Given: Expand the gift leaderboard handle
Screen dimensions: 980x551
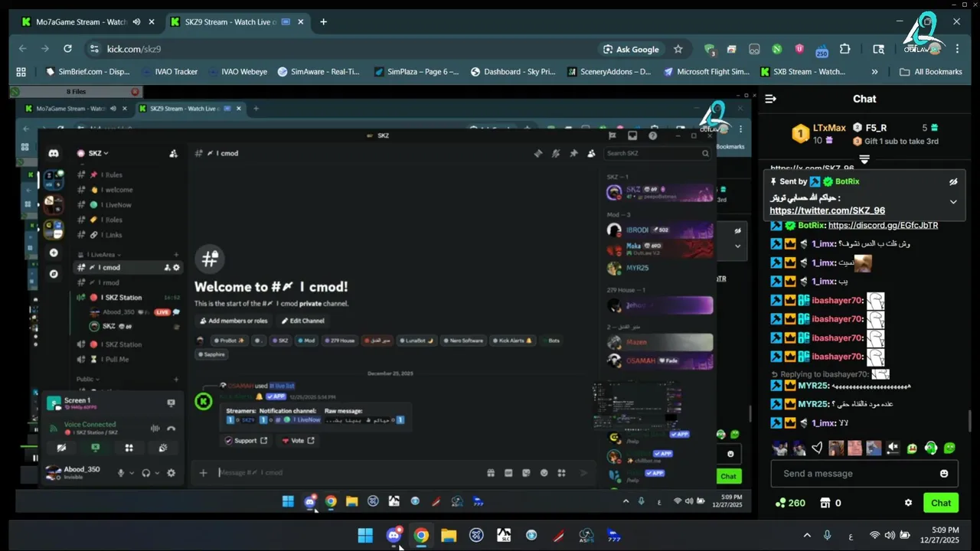Looking at the screenshot, I should point(864,159).
